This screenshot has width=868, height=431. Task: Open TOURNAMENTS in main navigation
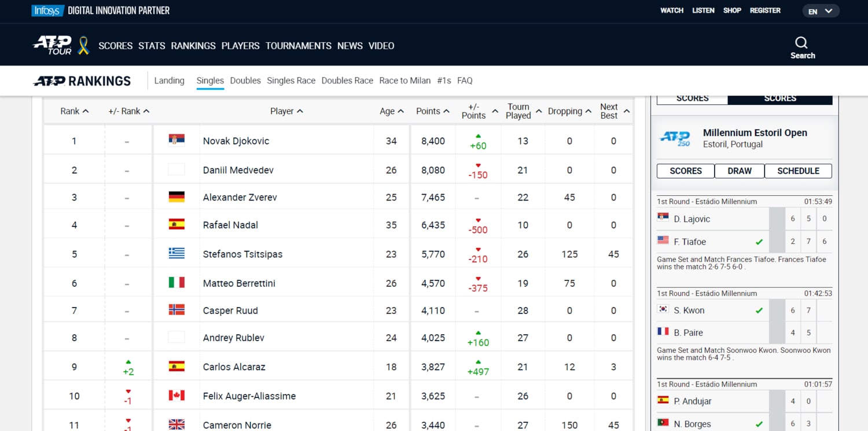pos(298,46)
